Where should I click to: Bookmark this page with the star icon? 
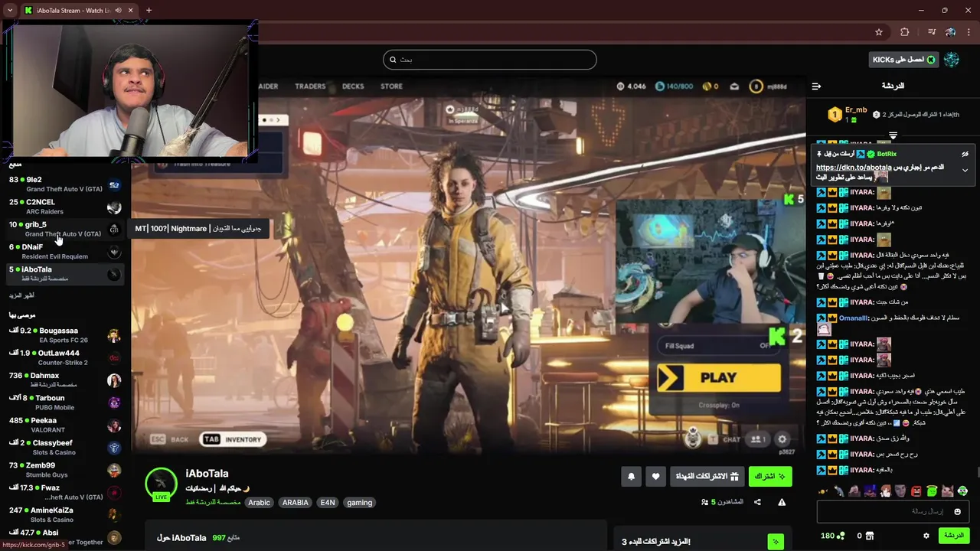pos(879,32)
